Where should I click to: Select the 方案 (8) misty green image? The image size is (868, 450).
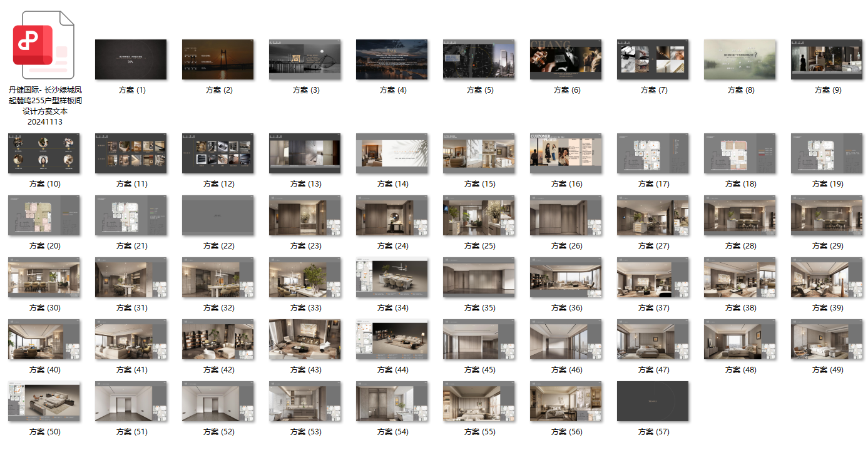point(740,59)
